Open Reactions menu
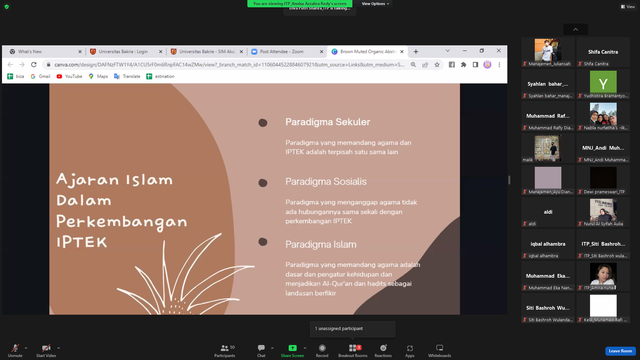This screenshot has height=360, width=640. [383, 350]
